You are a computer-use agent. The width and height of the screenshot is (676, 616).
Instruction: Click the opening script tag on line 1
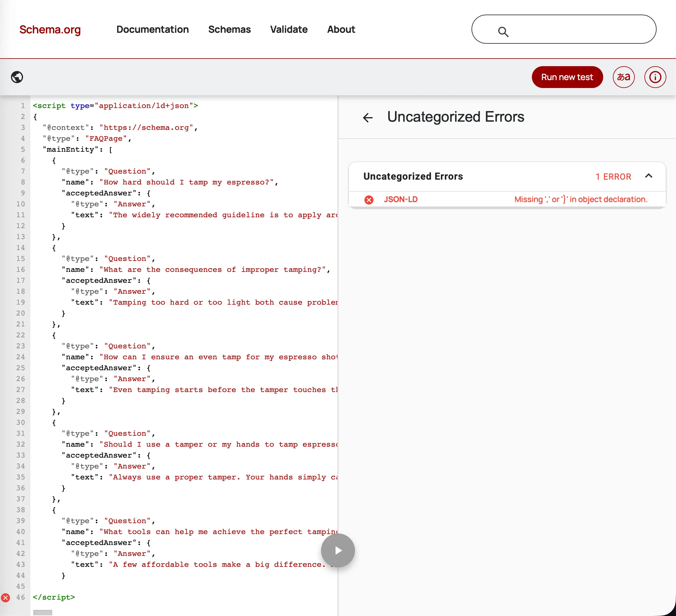(x=115, y=106)
